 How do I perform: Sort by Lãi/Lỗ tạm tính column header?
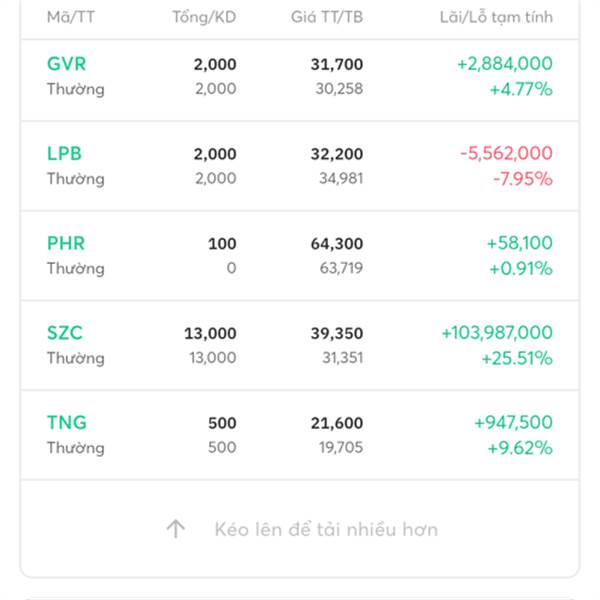[496, 17]
